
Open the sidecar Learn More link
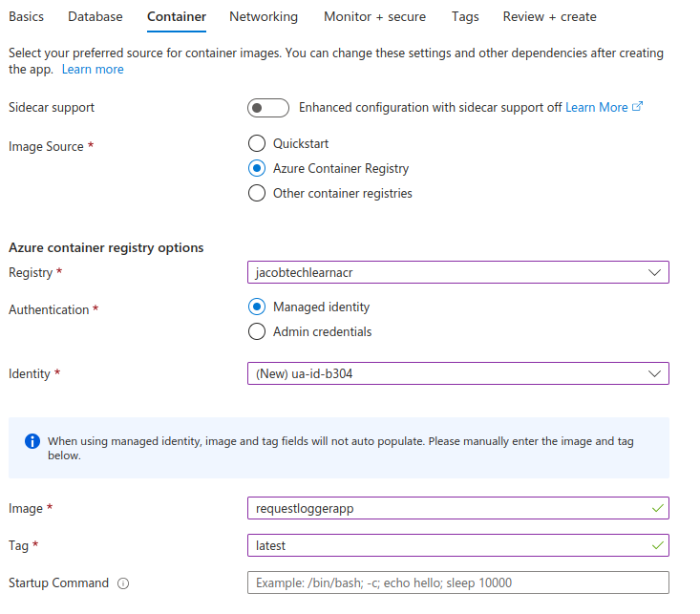pos(596,108)
